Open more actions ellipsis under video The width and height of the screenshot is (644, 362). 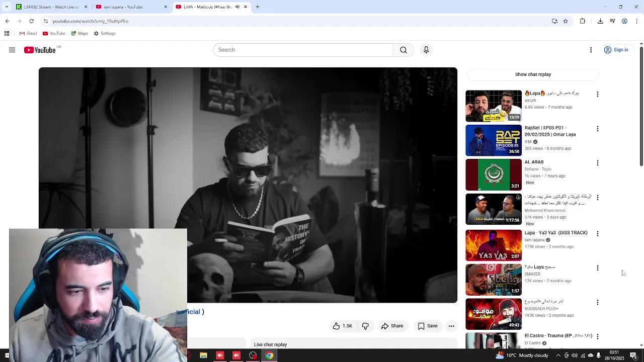(x=451, y=326)
